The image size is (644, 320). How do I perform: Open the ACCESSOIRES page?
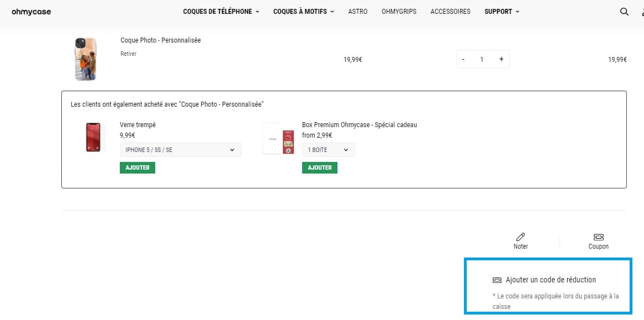pos(450,11)
